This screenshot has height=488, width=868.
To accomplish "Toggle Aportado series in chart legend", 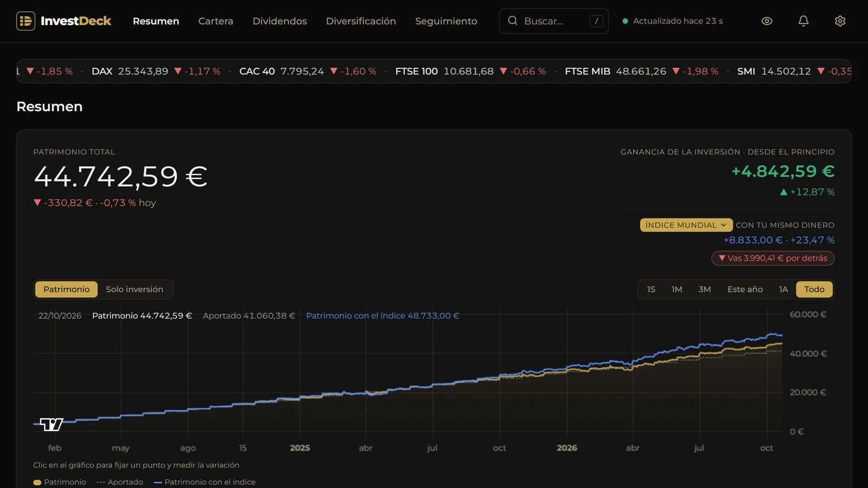I will pyautogui.click(x=120, y=482).
